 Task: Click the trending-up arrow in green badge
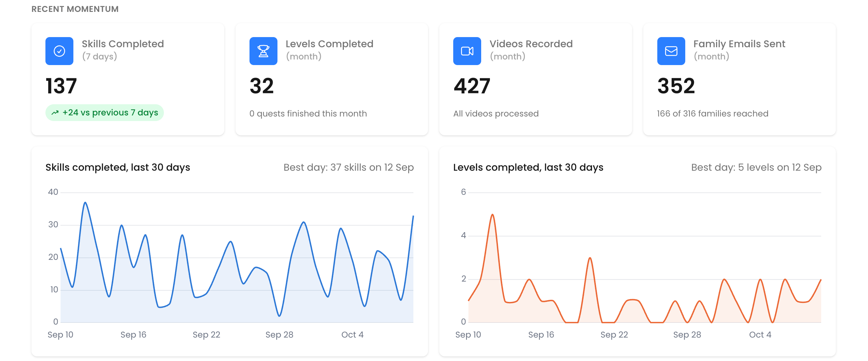coord(55,113)
